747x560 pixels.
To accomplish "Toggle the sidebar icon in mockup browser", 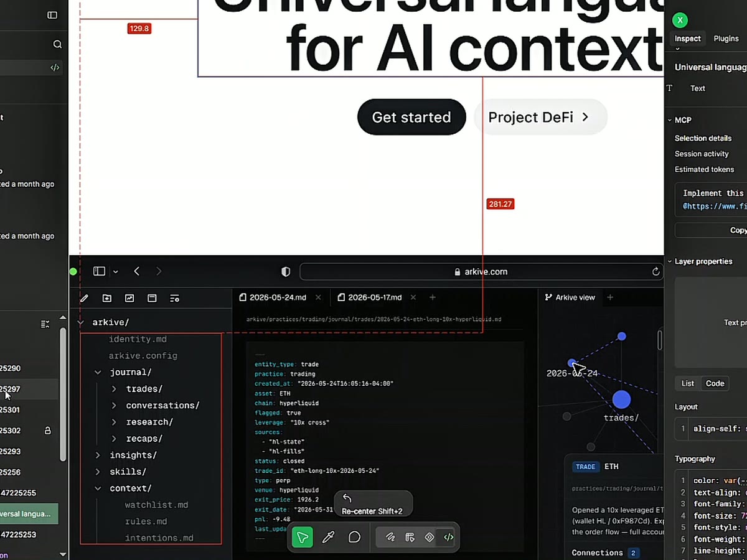I will pos(99,271).
